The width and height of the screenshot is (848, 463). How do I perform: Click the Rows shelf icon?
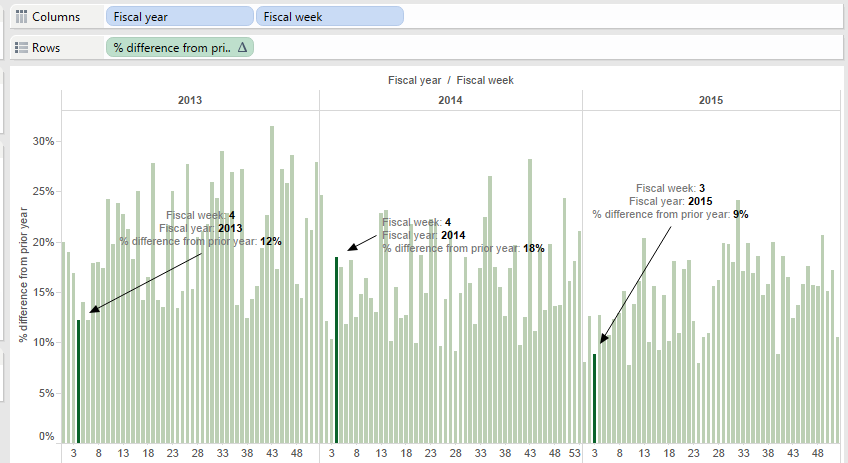click(x=21, y=47)
